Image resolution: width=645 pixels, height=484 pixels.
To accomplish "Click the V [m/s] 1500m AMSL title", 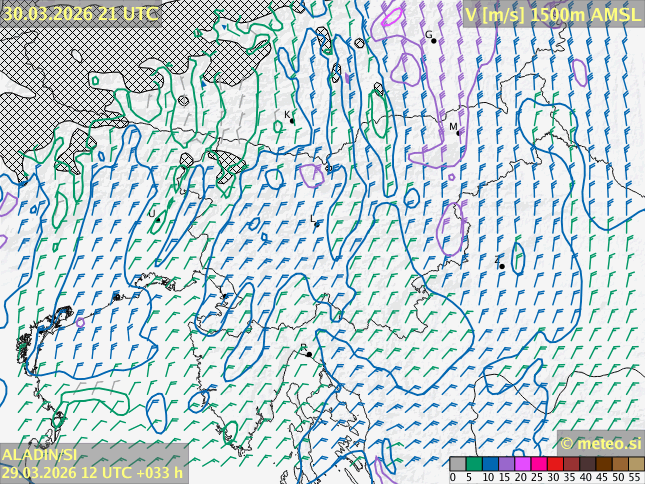I will 552,13.
